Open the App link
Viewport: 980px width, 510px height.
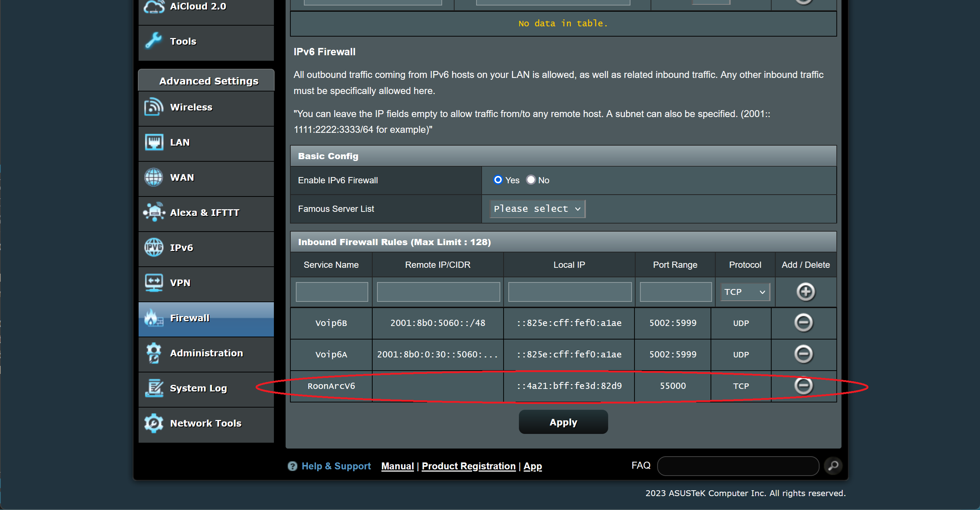[x=532, y=466]
